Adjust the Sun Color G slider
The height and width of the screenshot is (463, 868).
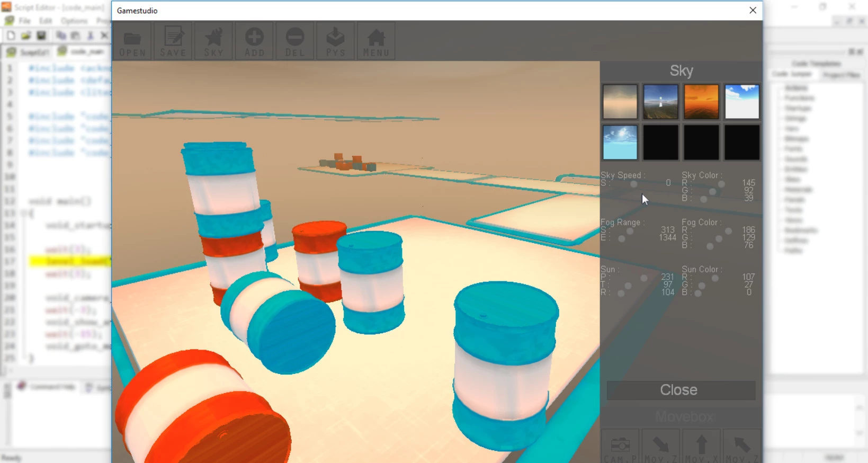702,286
